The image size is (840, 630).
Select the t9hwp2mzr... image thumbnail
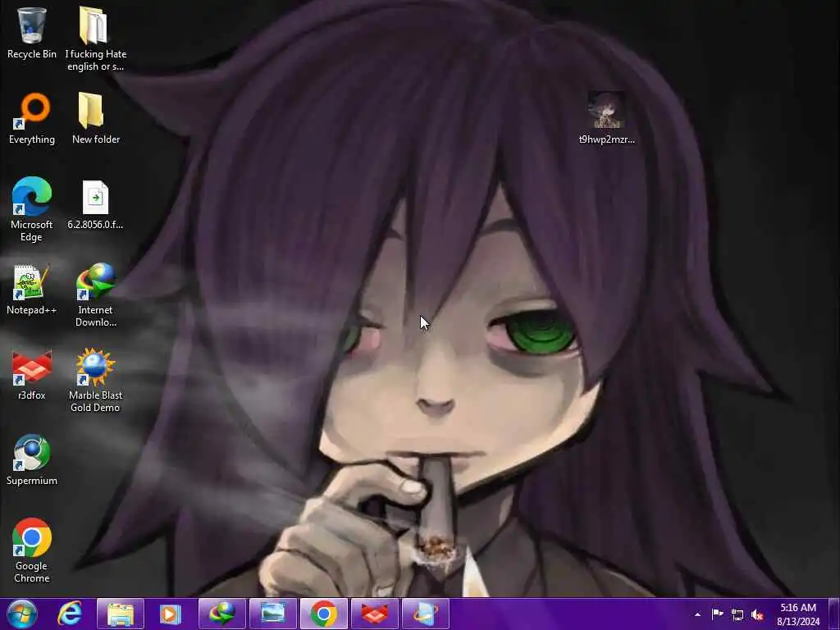606,118
